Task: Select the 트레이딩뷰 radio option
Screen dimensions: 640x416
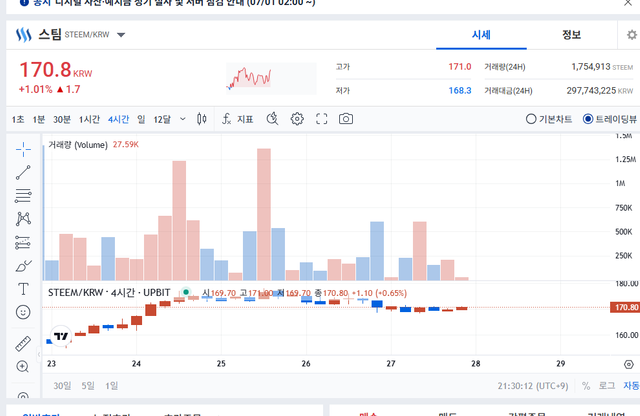Action: pyautogui.click(x=610, y=119)
